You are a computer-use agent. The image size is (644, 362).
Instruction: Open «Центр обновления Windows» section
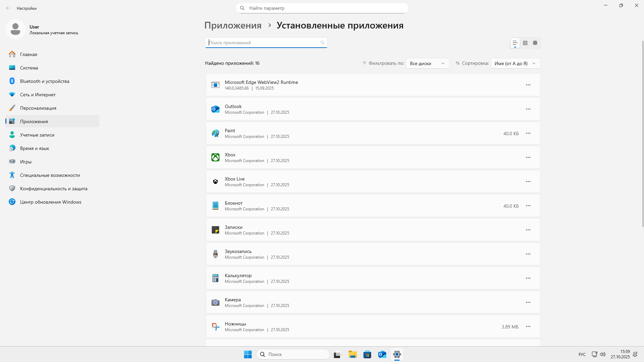50,202
